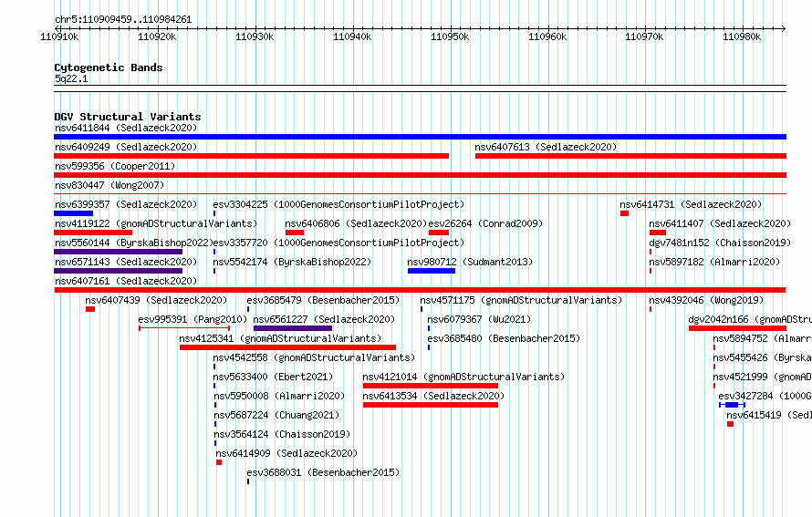Open esv3688031 (Besenbacher2015) label
Image resolution: width=812 pixels, height=517 pixels.
[323, 472]
